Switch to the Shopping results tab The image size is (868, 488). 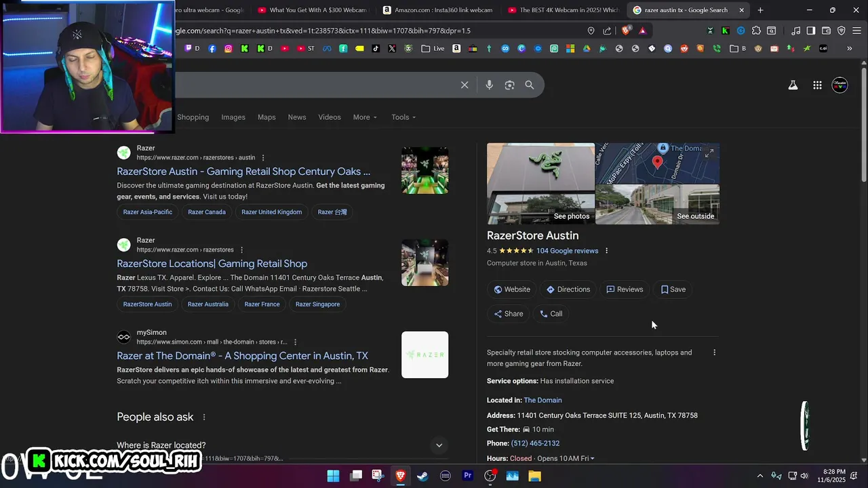tap(193, 117)
